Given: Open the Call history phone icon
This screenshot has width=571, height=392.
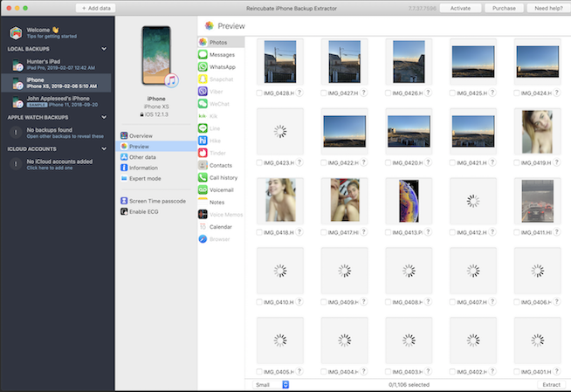Looking at the screenshot, I should coord(203,177).
